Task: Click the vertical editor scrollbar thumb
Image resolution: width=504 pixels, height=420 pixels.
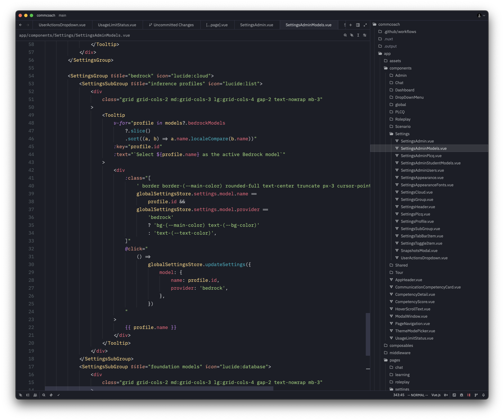Action: [x=368, y=334]
